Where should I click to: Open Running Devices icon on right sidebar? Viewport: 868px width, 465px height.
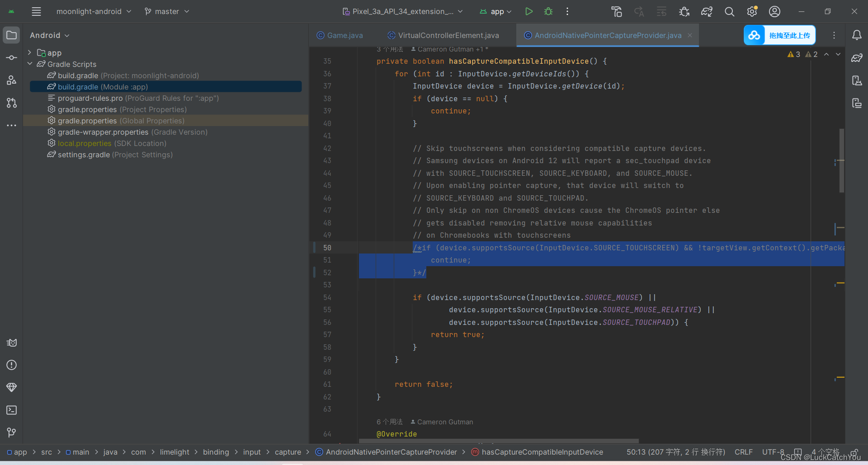click(857, 103)
